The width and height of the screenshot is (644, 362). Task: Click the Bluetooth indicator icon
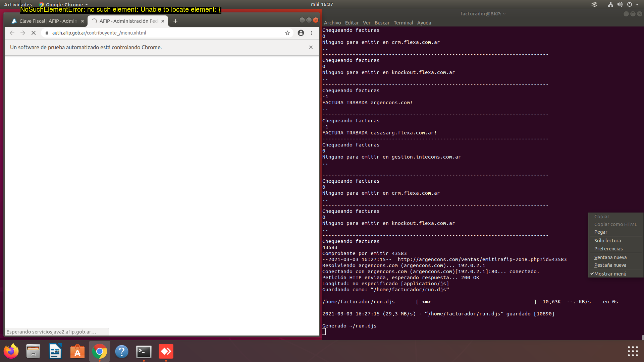pos(594,4)
